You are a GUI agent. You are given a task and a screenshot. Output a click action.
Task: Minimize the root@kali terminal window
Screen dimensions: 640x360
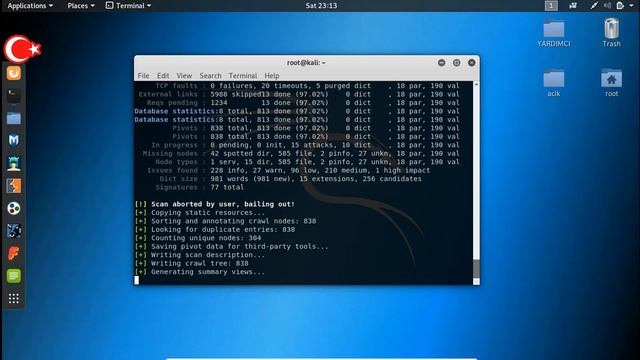pyautogui.click(x=441, y=63)
